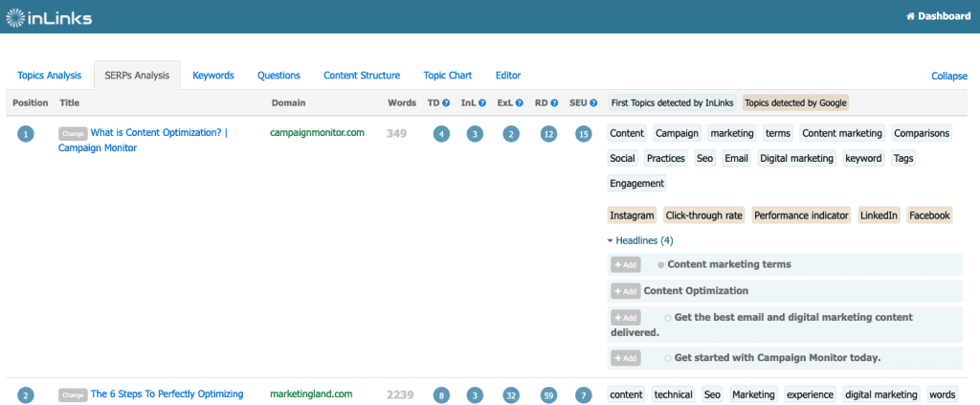Screen dimensions: 980x405
Task: Click the Performance indicator topic tag
Action: tap(802, 215)
